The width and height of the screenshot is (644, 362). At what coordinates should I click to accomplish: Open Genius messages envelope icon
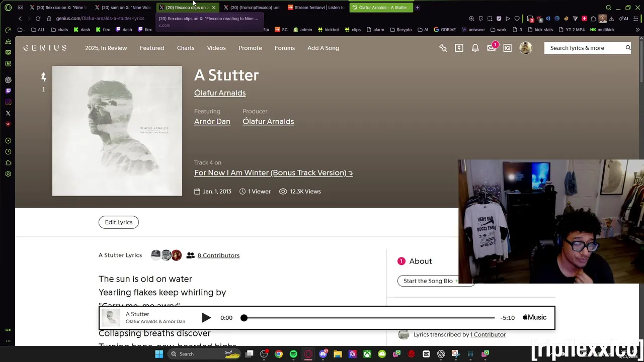pyautogui.click(x=491, y=48)
